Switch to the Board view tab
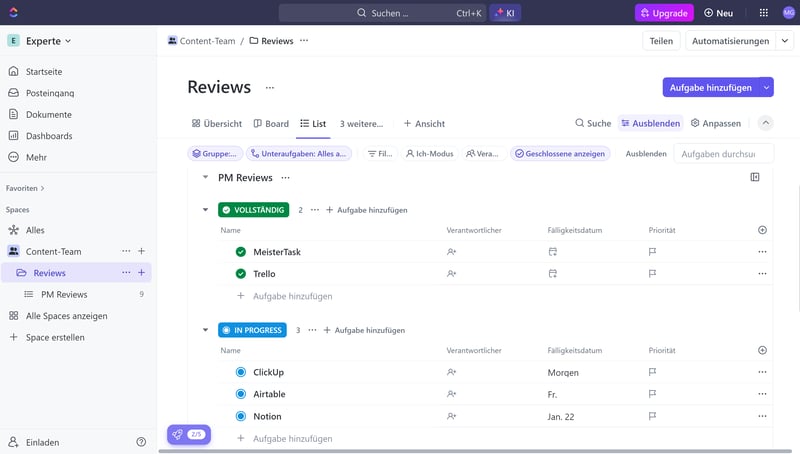Image resolution: width=800 pixels, height=454 pixels. [270, 124]
